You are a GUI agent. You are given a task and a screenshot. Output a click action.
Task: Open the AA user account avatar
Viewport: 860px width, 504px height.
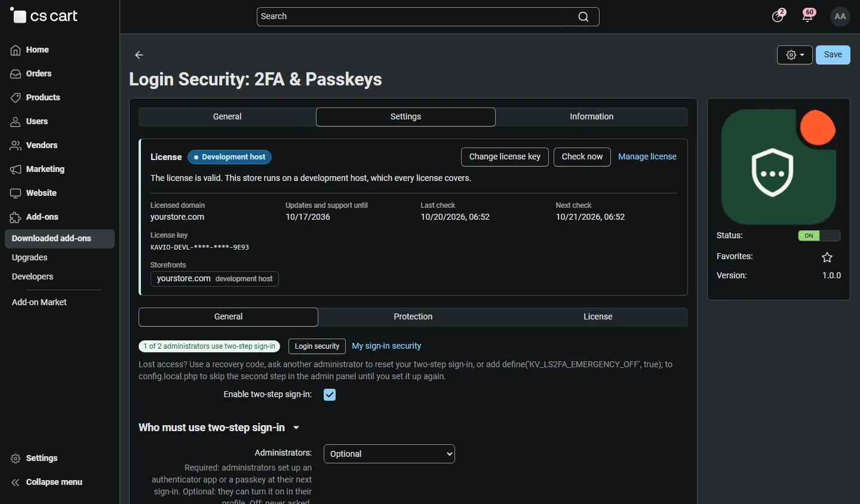click(x=840, y=17)
